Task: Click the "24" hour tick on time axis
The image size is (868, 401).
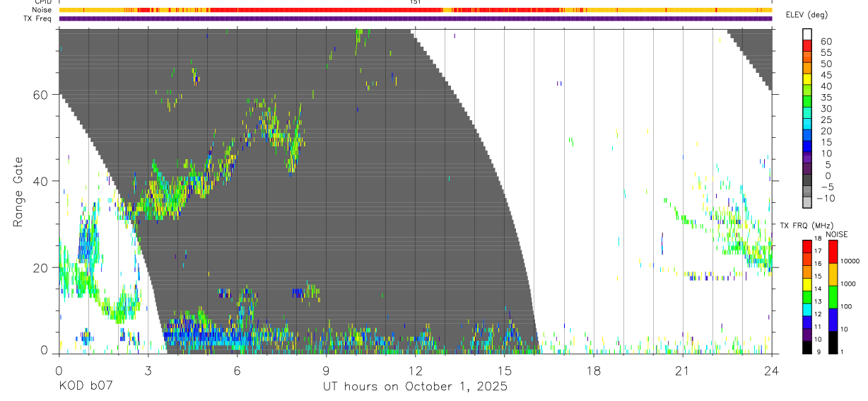Action: point(771,370)
